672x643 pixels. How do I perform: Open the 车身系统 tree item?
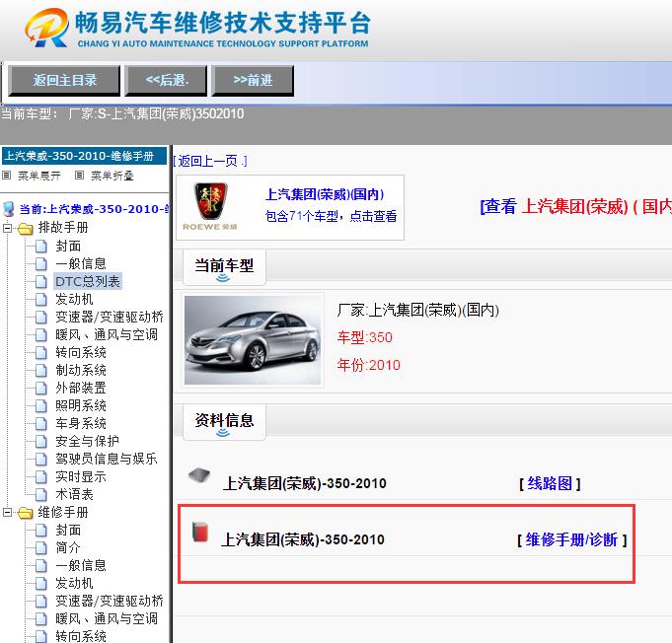click(x=81, y=423)
